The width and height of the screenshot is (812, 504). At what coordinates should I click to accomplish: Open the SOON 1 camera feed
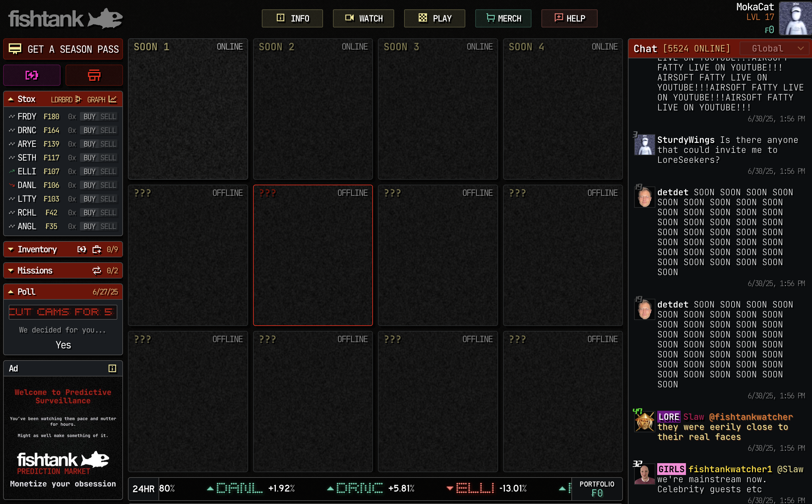pyautogui.click(x=188, y=109)
